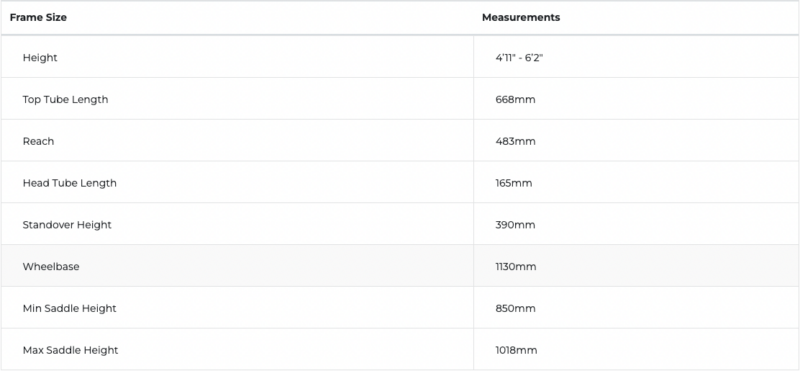Image resolution: width=800 pixels, height=371 pixels.
Task: Click the 4'11" - 6'2" height value
Action: (519, 58)
